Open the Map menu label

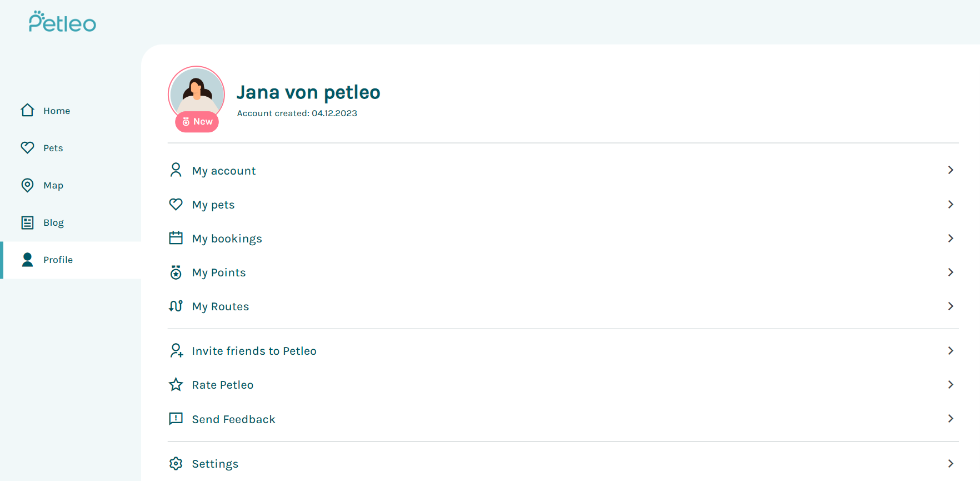tap(53, 185)
